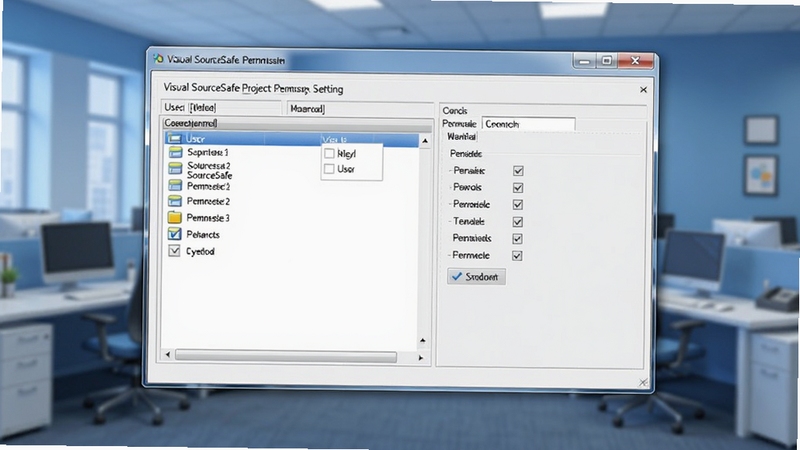Uncheck the Pewols permission checkbox

[518, 188]
